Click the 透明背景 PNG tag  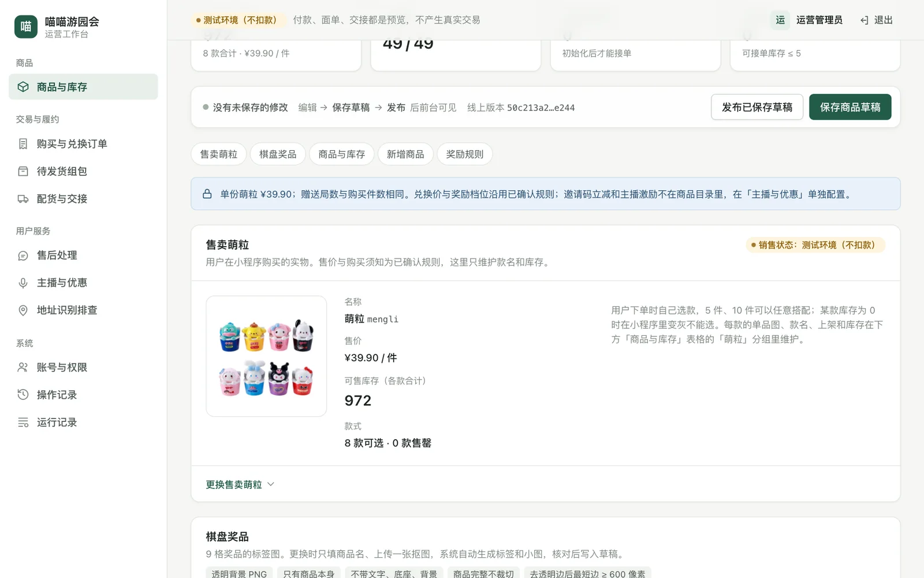pyautogui.click(x=239, y=573)
